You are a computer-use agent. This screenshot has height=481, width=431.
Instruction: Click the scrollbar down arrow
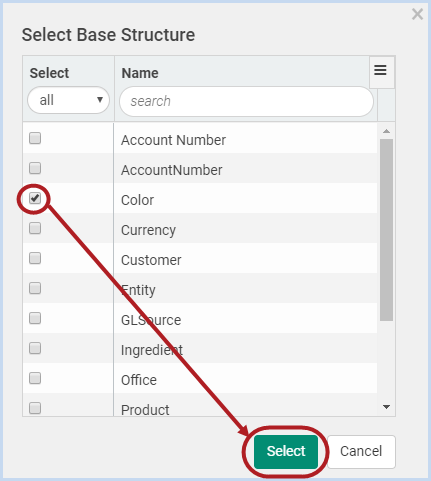(x=387, y=407)
